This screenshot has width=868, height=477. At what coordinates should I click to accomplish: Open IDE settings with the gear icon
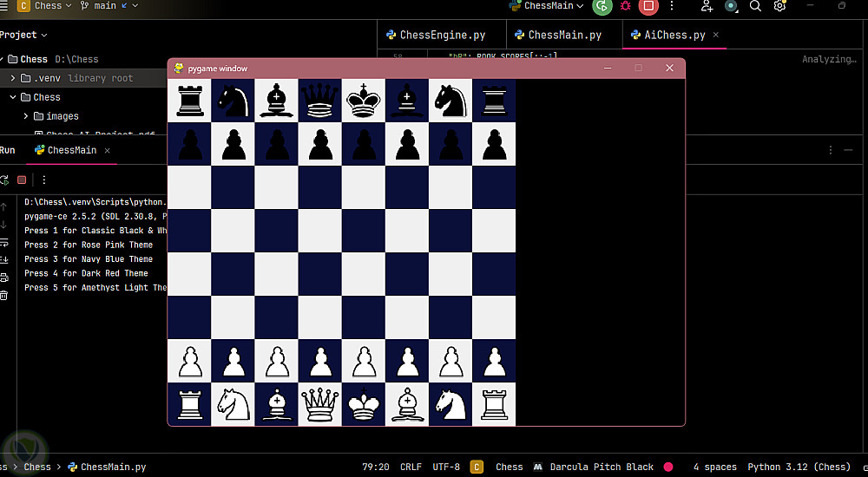pos(779,6)
